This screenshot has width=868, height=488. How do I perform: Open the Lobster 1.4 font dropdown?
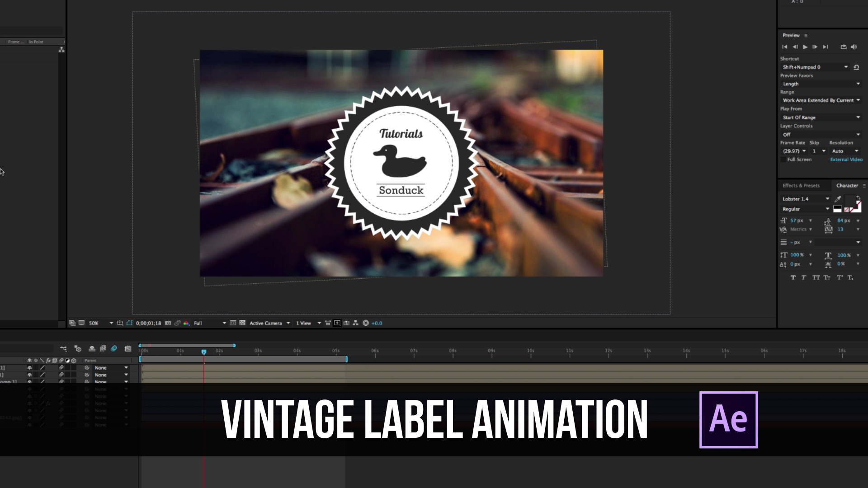click(805, 199)
